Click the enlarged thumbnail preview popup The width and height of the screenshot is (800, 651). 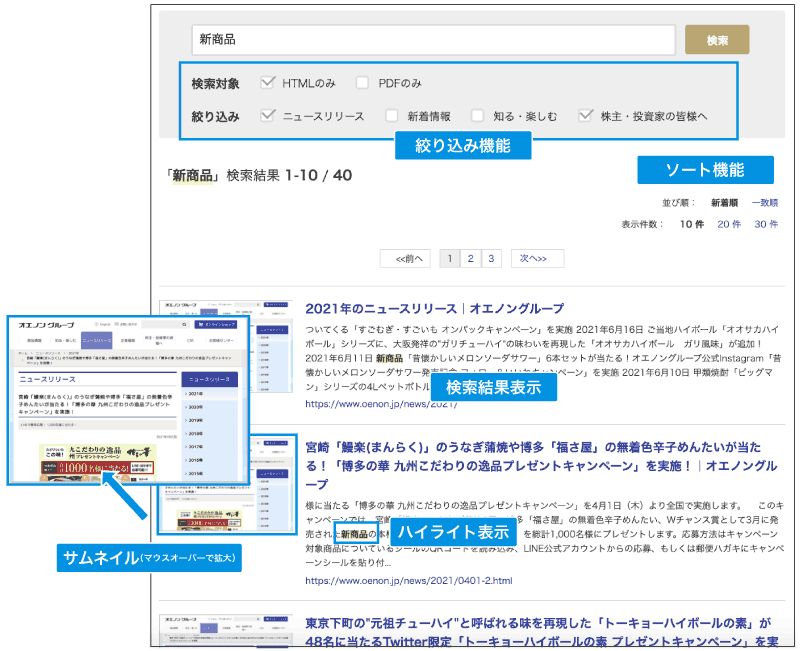coord(128,400)
